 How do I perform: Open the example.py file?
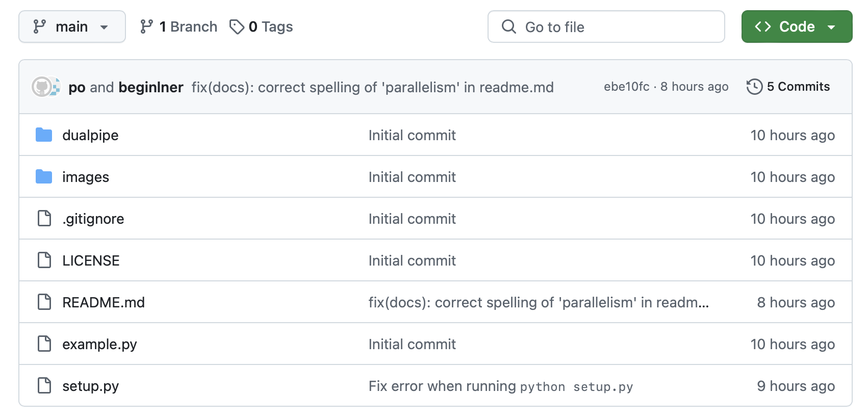[x=99, y=344]
